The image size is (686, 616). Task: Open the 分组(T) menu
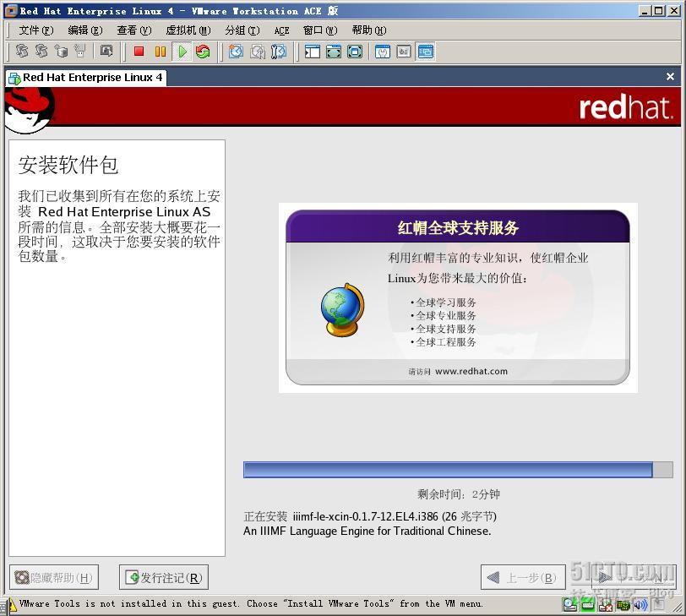click(242, 30)
